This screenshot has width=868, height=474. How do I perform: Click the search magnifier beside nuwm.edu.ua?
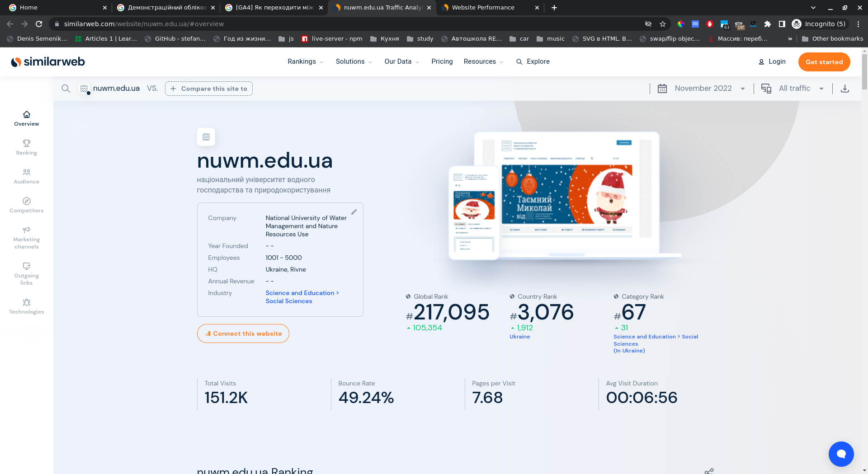pos(66,89)
